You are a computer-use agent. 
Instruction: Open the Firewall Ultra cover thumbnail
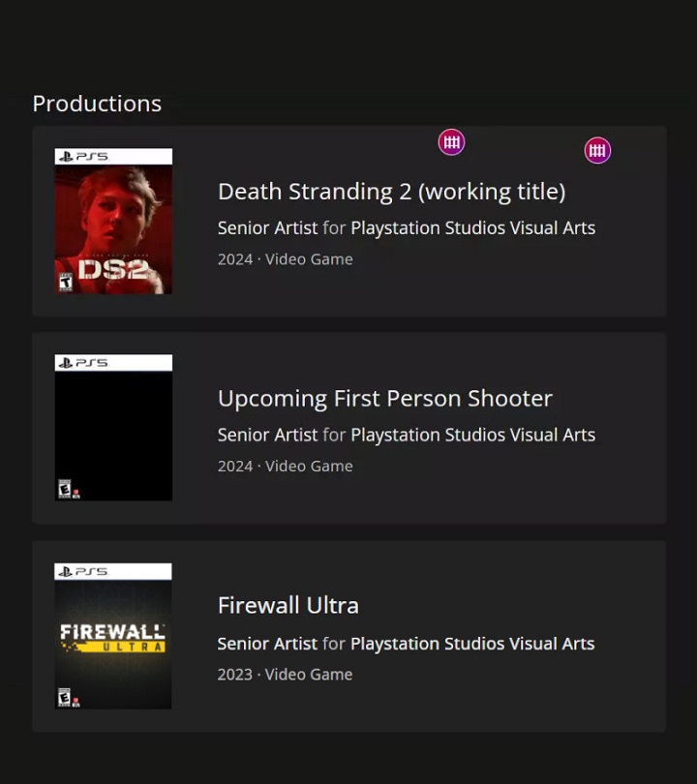[x=113, y=636]
